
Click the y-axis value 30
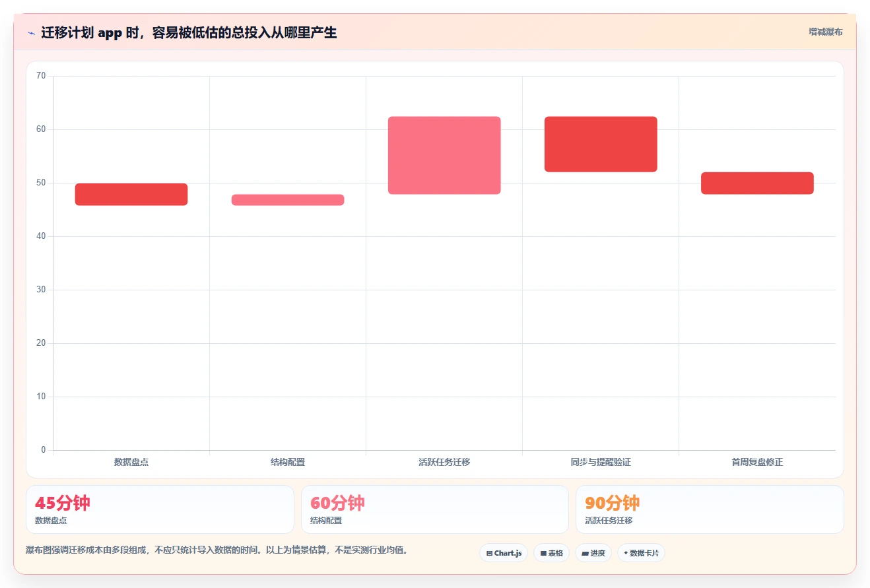coord(41,290)
